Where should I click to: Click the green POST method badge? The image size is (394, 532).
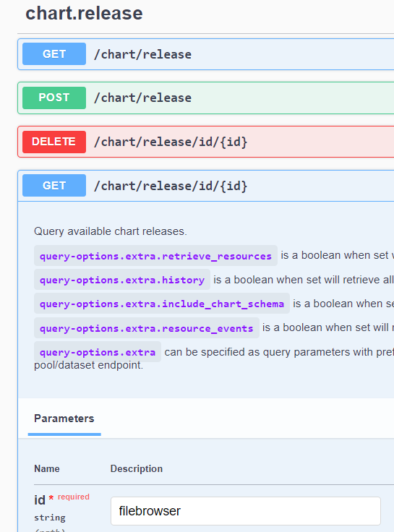point(54,98)
